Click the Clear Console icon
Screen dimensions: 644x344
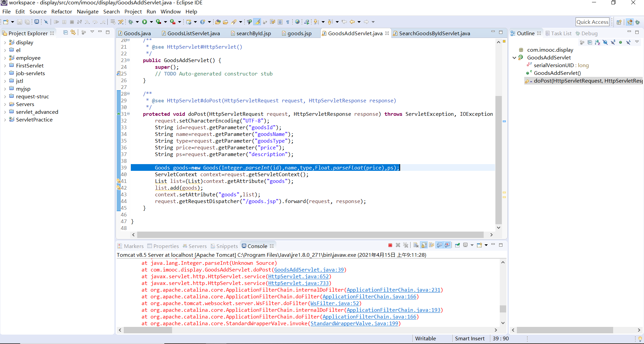pos(416,245)
